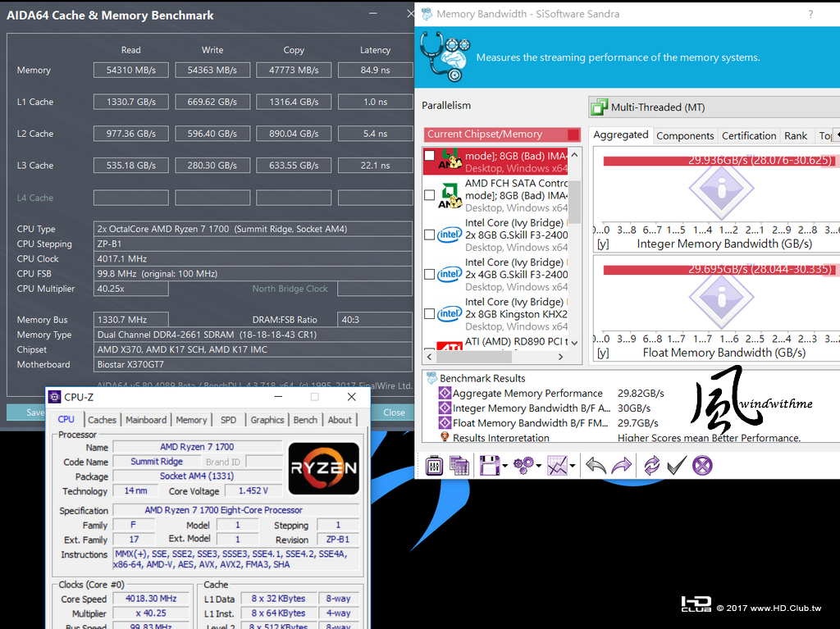Viewport: 840px width, 629px height.
Task: Click the Float Memory Bandwidth B/F result icon
Action: (445, 422)
